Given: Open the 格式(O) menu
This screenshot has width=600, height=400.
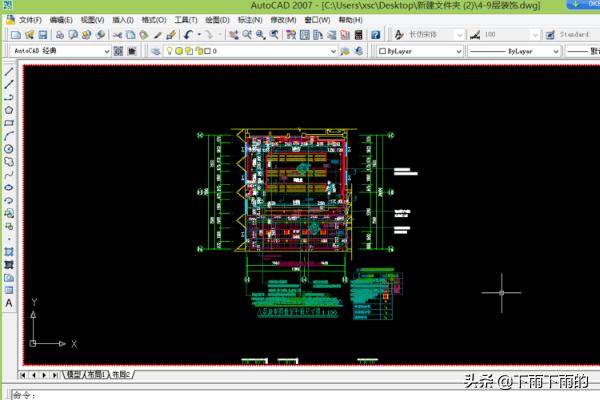Looking at the screenshot, I should coord(154,20).
